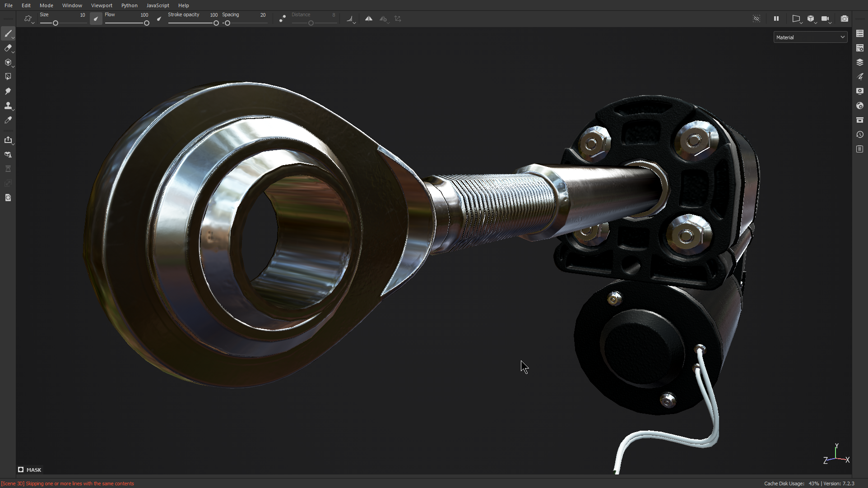The width and height of the screenshot is (868, 488).
Task: Enable pressure sensitivity on the Flow checkbox
Action: (x=96, y=19)
